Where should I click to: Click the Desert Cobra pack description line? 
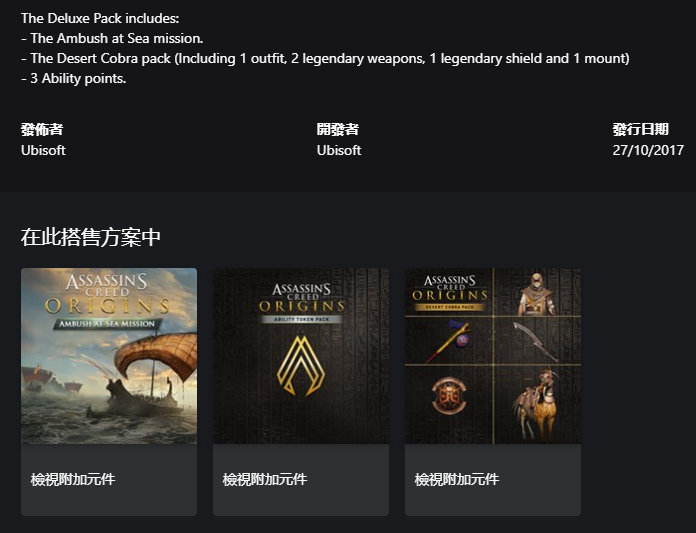[325, 58]
